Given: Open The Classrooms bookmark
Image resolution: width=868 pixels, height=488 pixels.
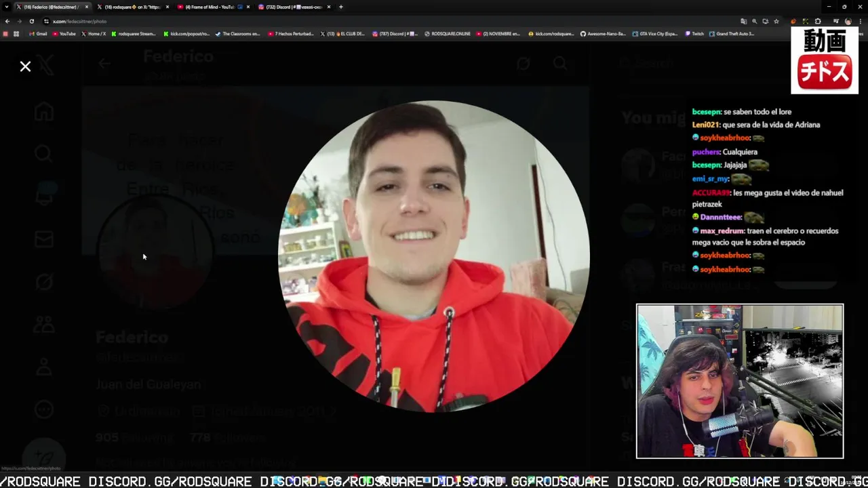Looking at the screenshot, I should pos(238,34).
